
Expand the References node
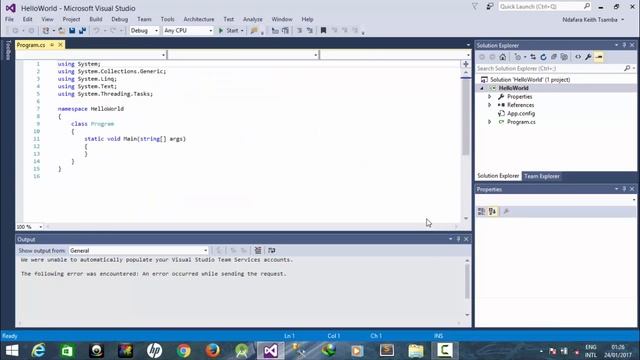click(x=489, y=105)
